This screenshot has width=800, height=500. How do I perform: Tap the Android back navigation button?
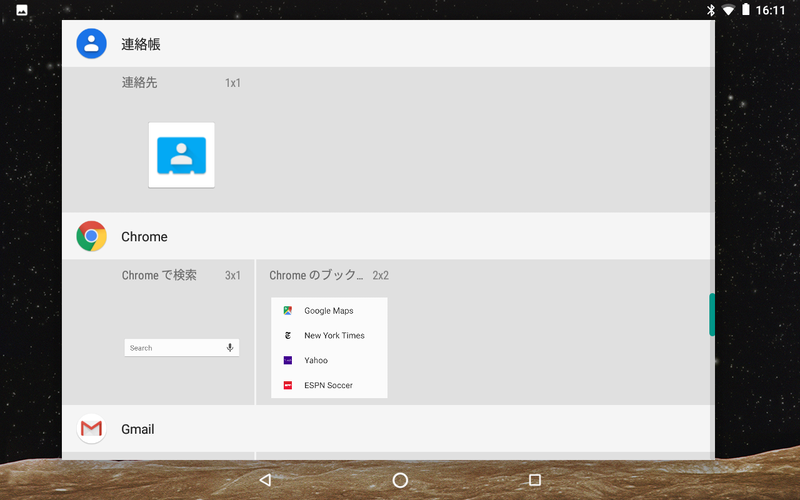pos(265,480)
